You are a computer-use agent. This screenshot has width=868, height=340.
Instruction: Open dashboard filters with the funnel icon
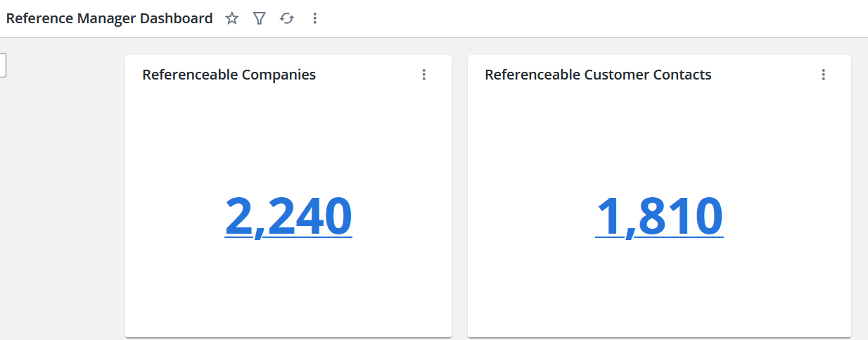coord(260,19)
